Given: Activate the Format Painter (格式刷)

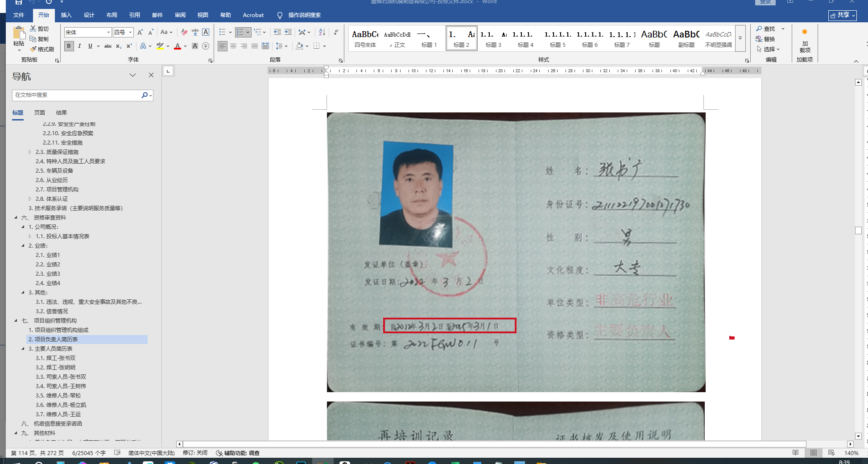Looking at the screenshot, I should (42, 49).
